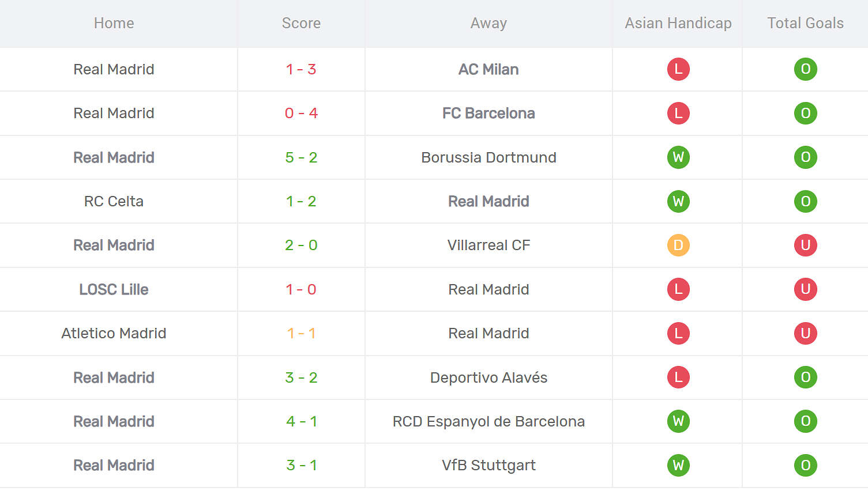Click the green O badge in FC Barcelona row

[x=805, y=113]
